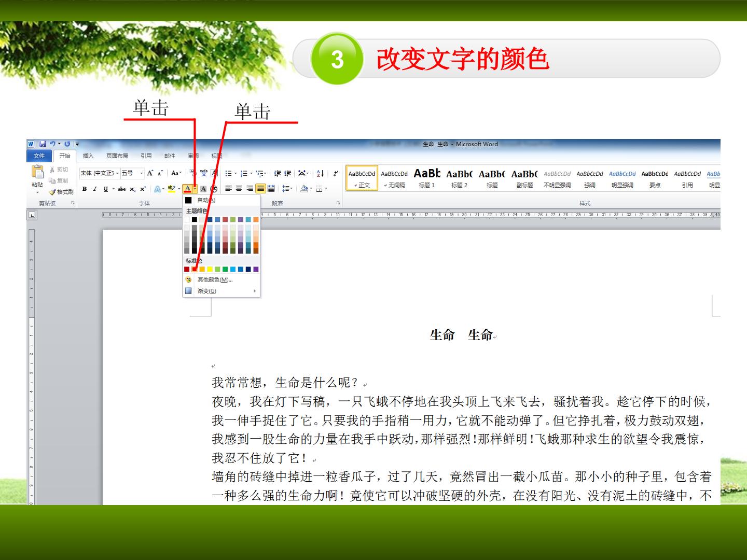Click the Sort A-Z icon
This screenshot has height=560, width=747.
click(320, 173)
